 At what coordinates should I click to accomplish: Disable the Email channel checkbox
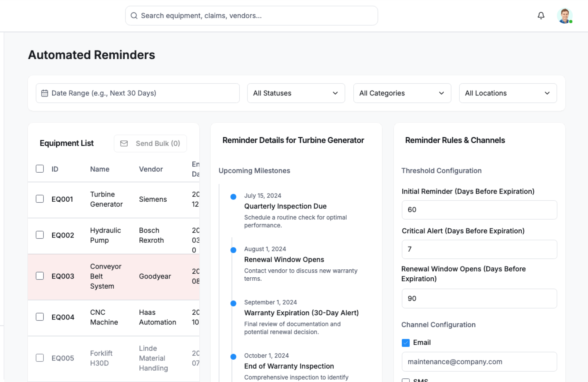(x=405, y=343)
